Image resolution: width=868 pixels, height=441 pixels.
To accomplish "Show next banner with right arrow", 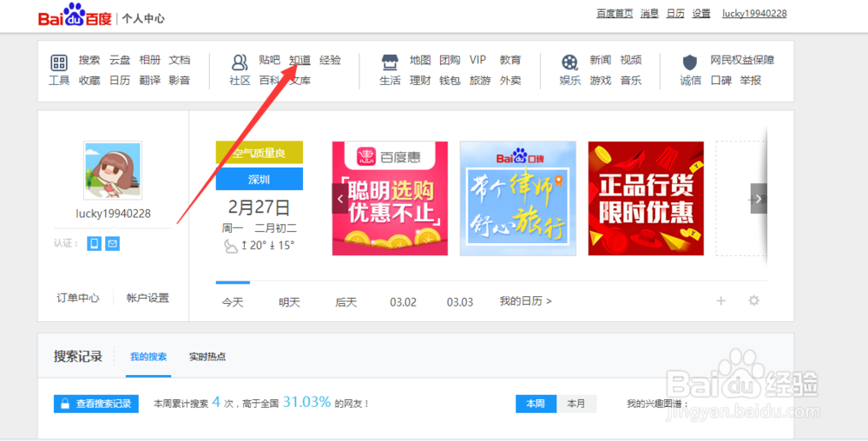I will tap(759, 199).
